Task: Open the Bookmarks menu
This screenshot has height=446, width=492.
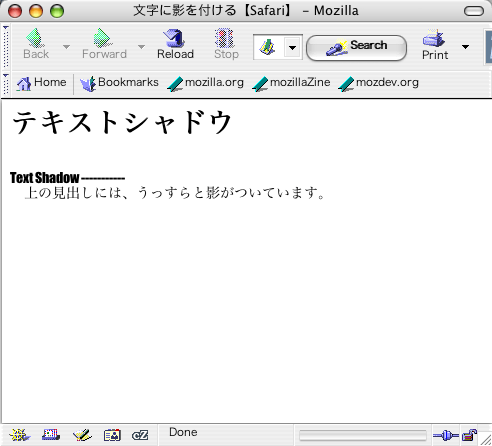Action: (x=119, y=83)
